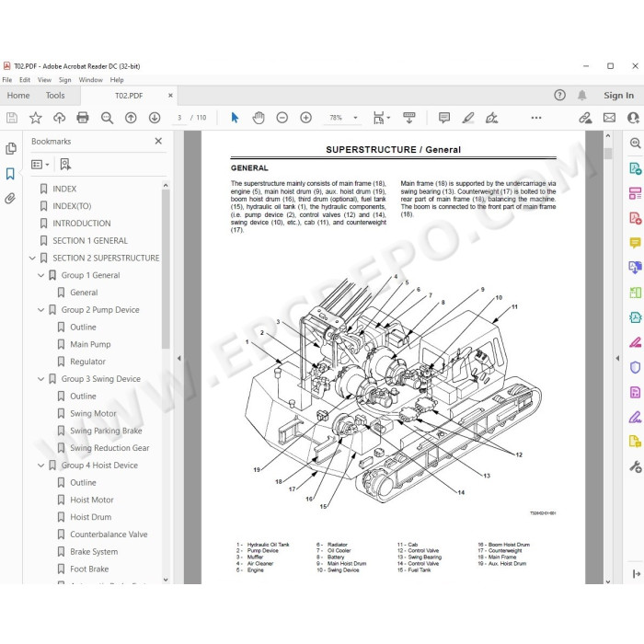Select the highlighter pen tool
This screenshot has width=644, height=644.
pyautogui.click(x=468, y=118)
